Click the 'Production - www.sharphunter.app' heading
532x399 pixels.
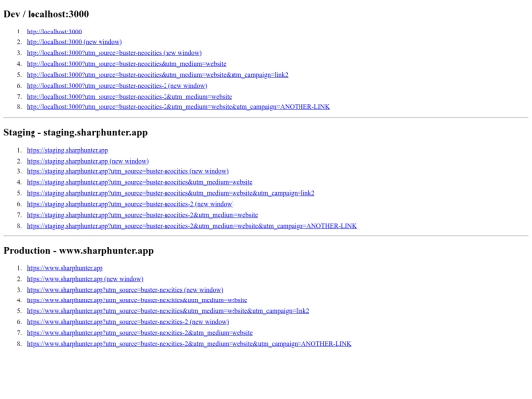[79, 251]
